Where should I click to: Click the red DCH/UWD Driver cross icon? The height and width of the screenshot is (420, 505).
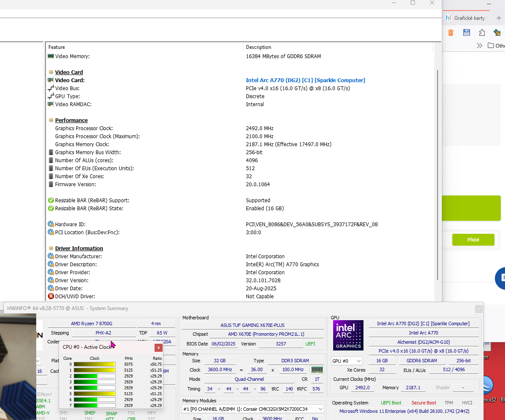(x=51, y=296)
